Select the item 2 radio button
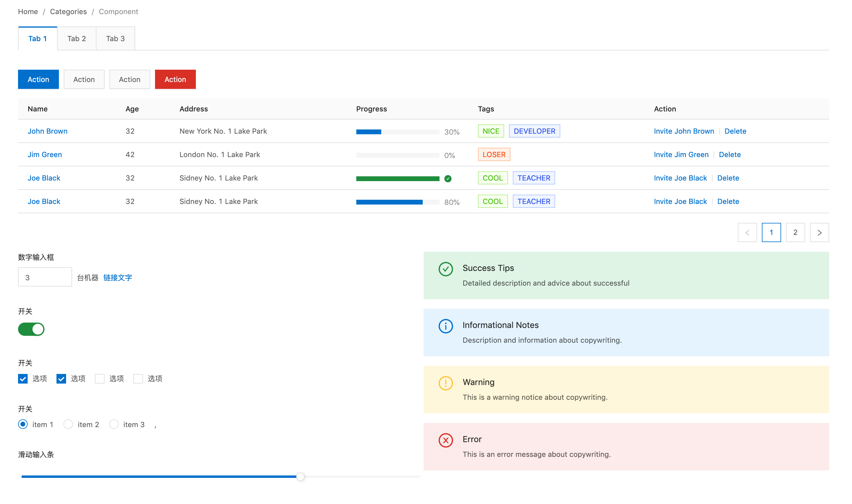Screen dimensions: 852x504 tap(68, 424)
